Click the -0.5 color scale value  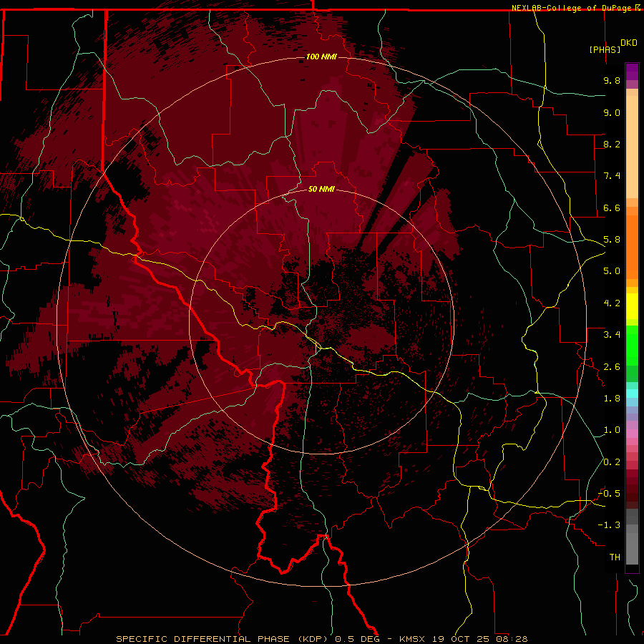tap(610, 494)
